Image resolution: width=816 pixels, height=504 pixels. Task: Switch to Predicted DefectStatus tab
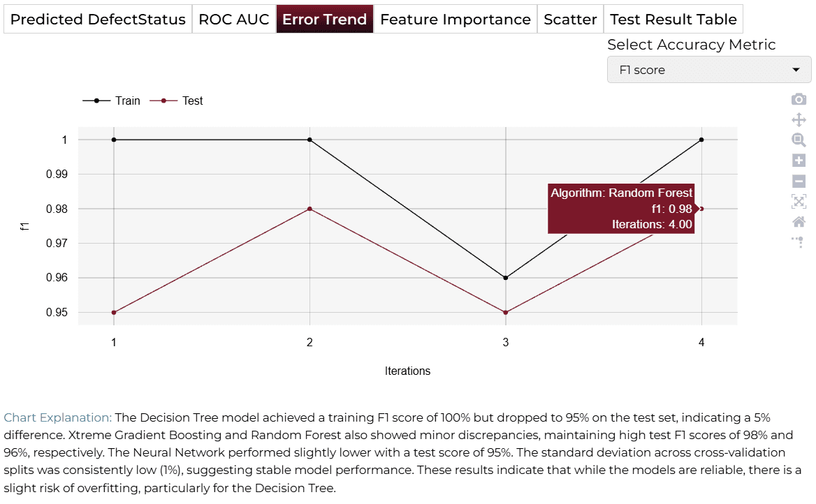tap(98, 20)
